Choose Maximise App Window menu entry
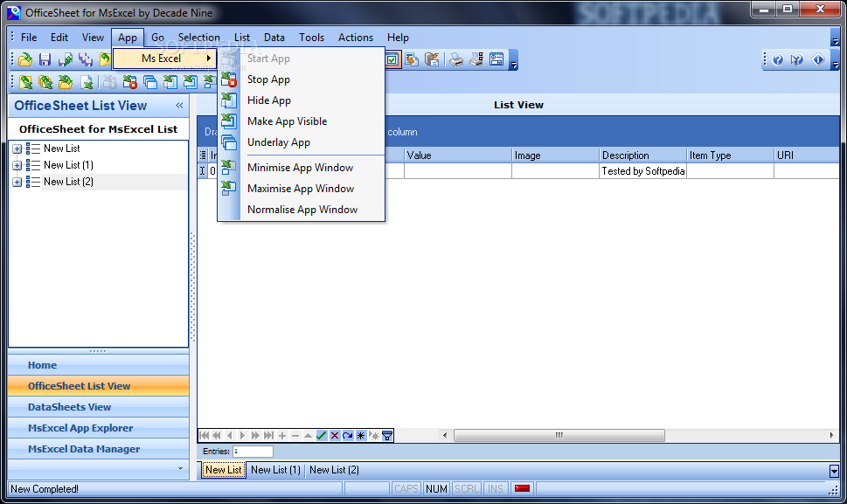847x504 pixels. click(302, 189)
